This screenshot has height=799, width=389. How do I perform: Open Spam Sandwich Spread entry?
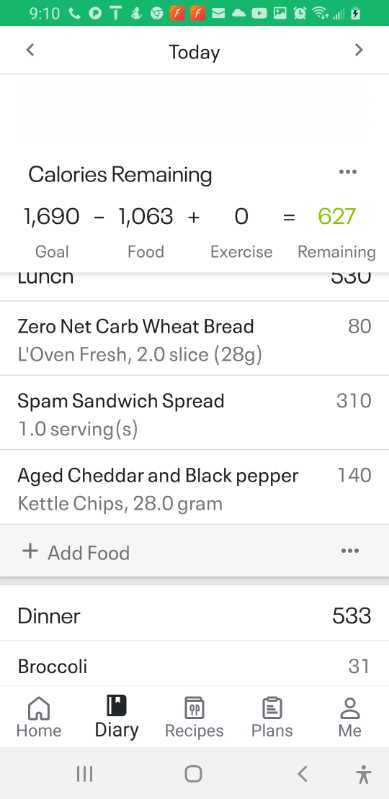194,413
